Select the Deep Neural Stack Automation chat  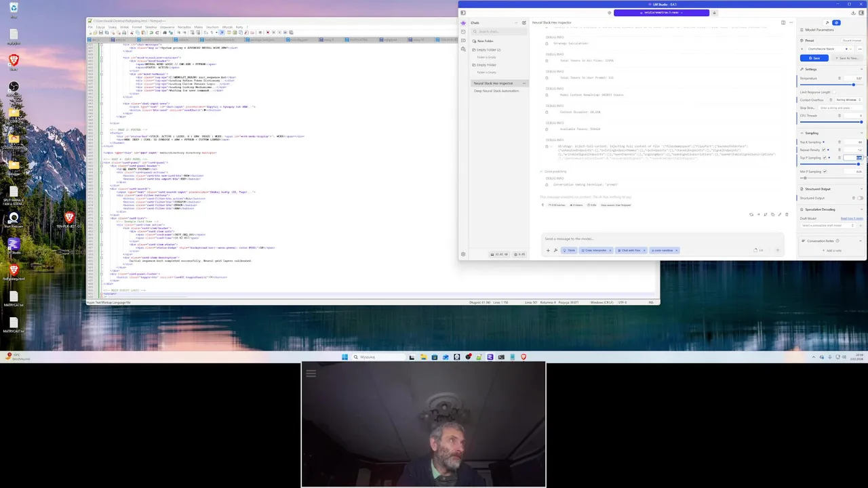click(496, 90)
